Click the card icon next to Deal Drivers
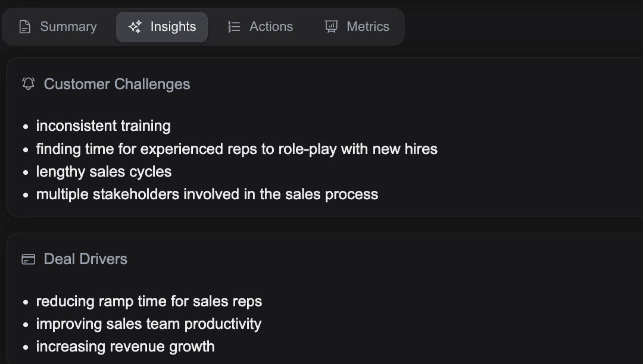 click(27, 259)
